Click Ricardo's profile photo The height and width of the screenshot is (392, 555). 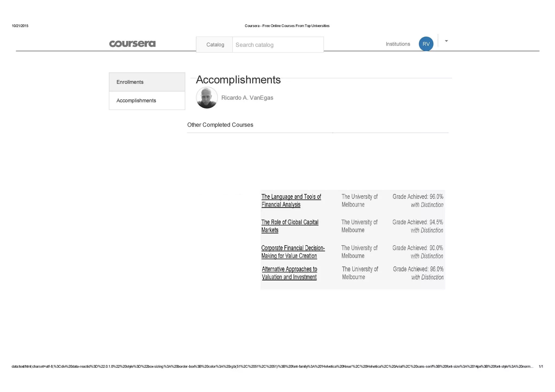click(x=207, y=98)
